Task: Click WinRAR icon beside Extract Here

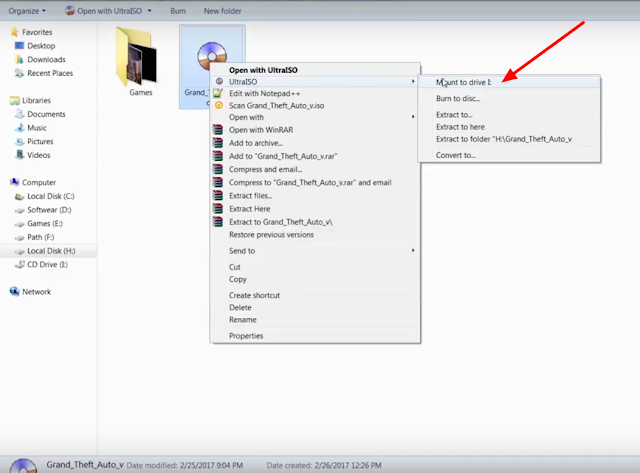Action: [x=218, y=209]
